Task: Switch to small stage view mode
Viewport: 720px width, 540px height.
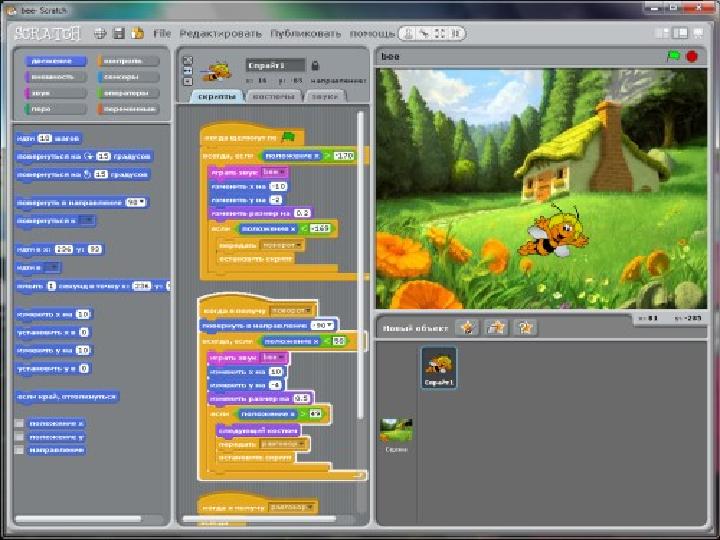Action: click(x=662, y=33)
